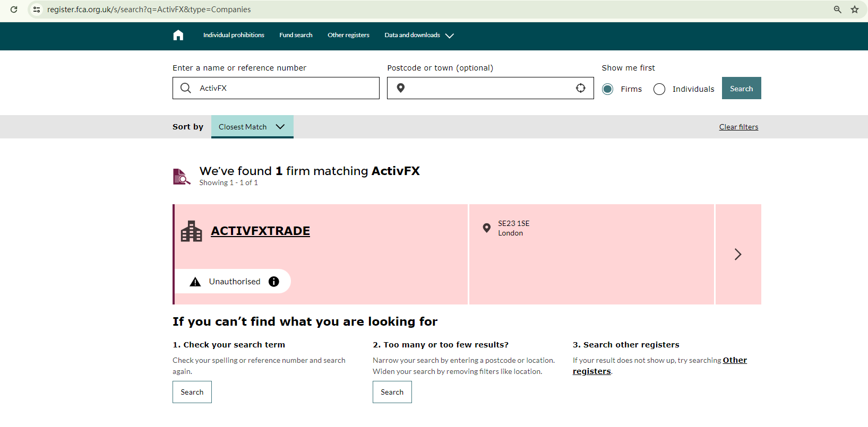
Task: Click the Unauthorised info icon
Action: tap(274, 282)
